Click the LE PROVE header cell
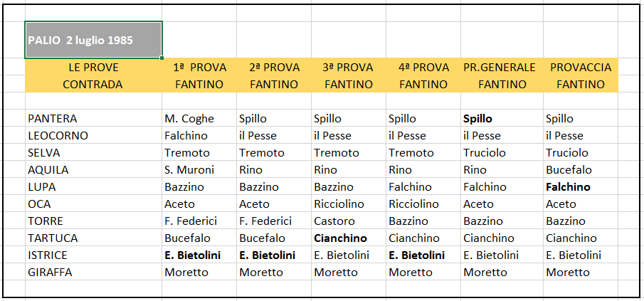644x301 pixels. coord(93,67)
